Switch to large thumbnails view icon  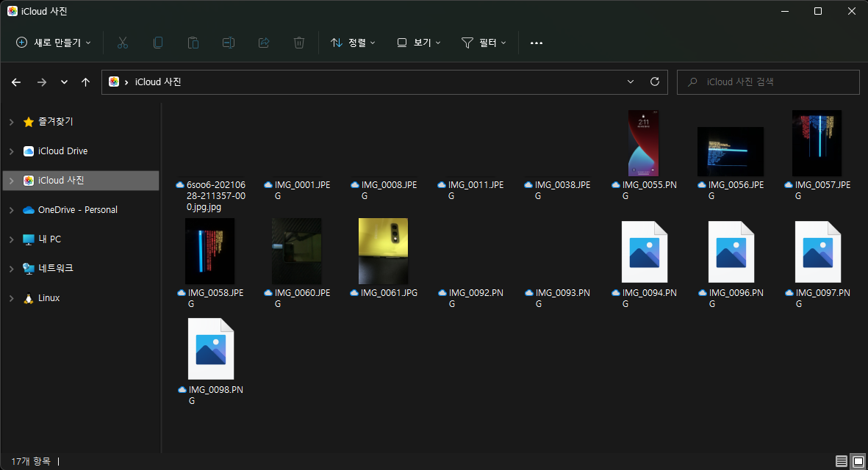pyautogui.click(x=858, y=461)
